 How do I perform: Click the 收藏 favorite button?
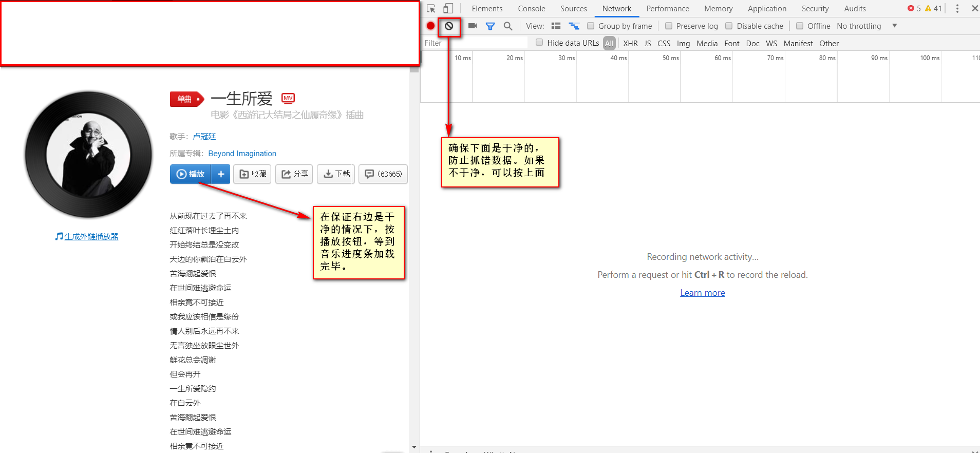point(252,174)
